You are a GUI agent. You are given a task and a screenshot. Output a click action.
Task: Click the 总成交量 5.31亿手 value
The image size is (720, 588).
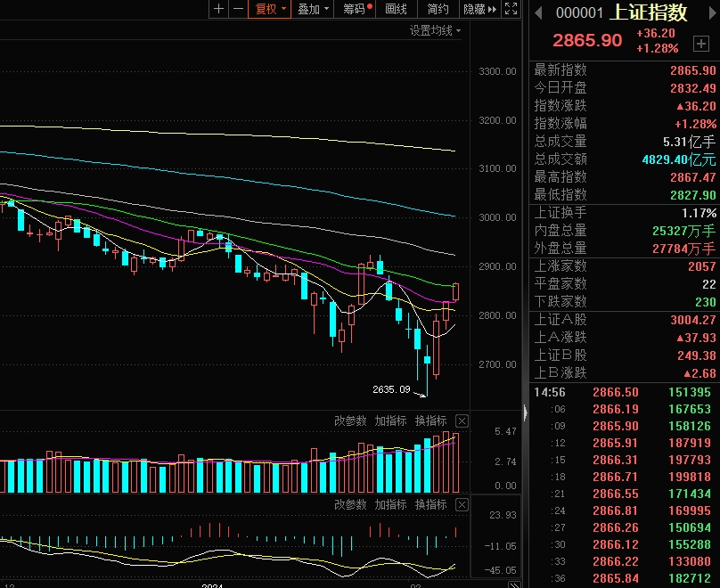tap(689, 142)
